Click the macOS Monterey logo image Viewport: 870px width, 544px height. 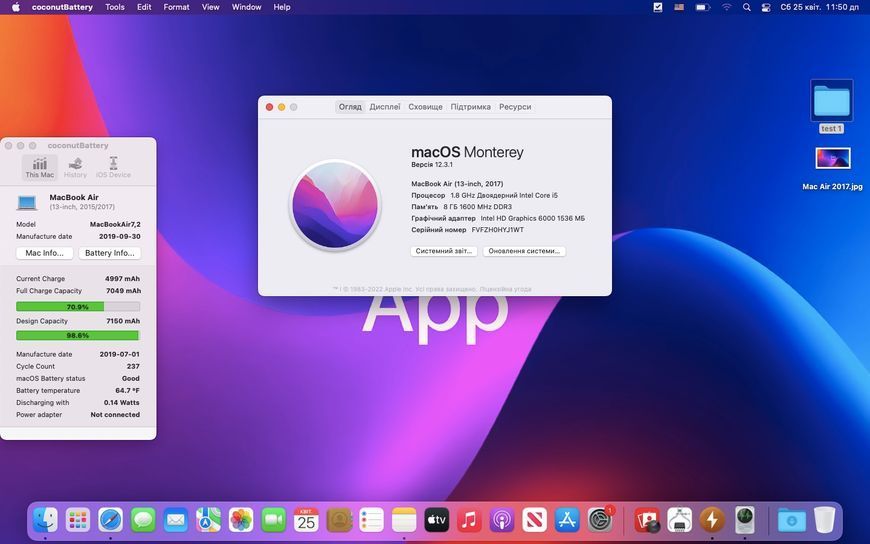point(335,205)
